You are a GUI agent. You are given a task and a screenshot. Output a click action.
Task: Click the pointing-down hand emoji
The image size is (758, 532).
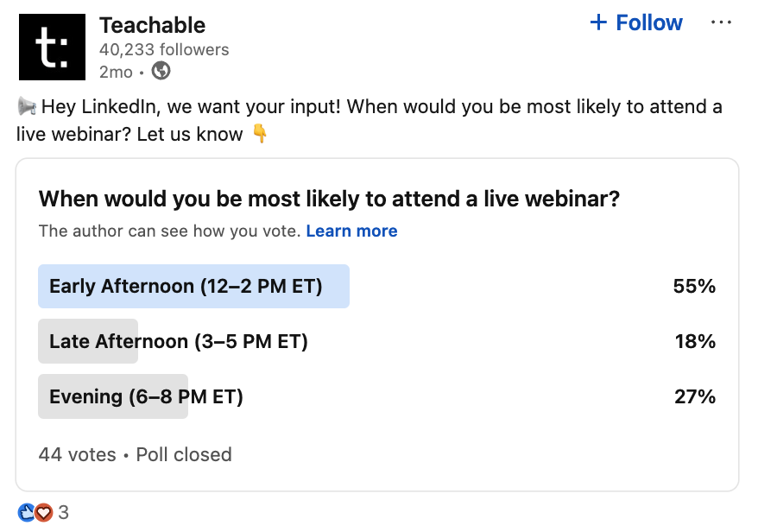coord(260,134)
